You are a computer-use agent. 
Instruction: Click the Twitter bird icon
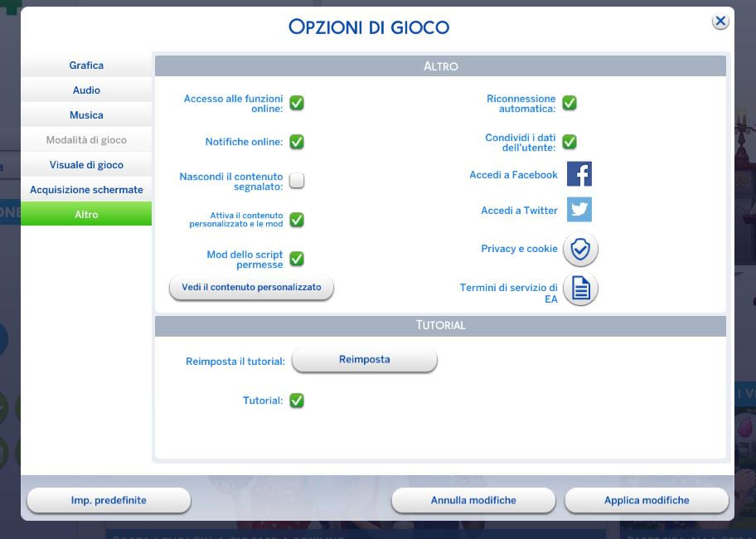click(x=579, y=210)
